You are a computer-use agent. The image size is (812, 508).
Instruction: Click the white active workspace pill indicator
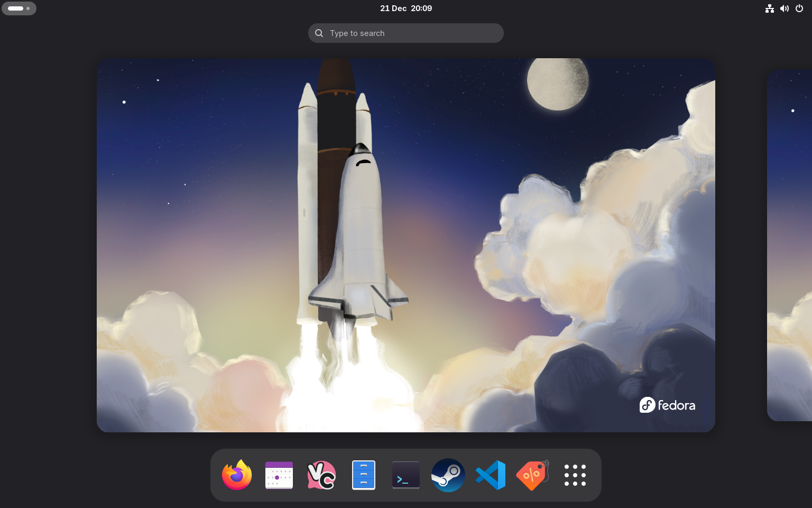pos(15,8)
